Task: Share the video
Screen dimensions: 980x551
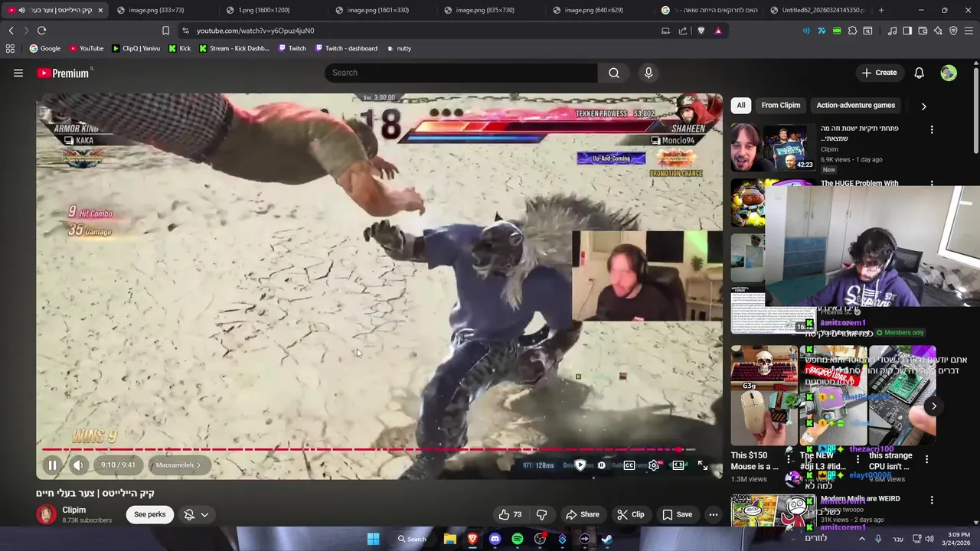Action: [582, 514]
